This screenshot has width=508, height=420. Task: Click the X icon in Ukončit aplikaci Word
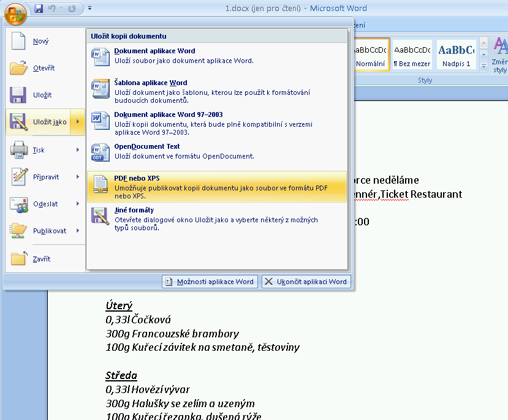click(x=268, y=282)
